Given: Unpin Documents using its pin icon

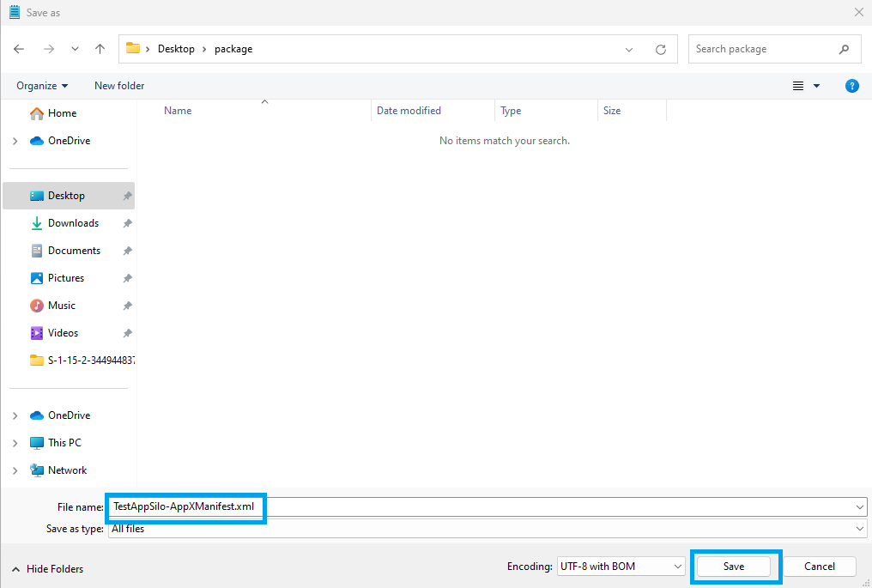Looking at the screenshot, I should 127,251.
